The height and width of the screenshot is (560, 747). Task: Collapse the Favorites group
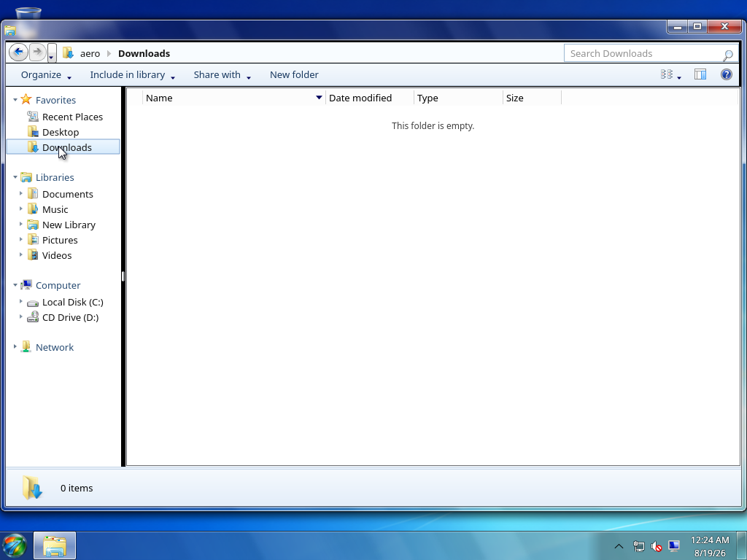point(15,99)
